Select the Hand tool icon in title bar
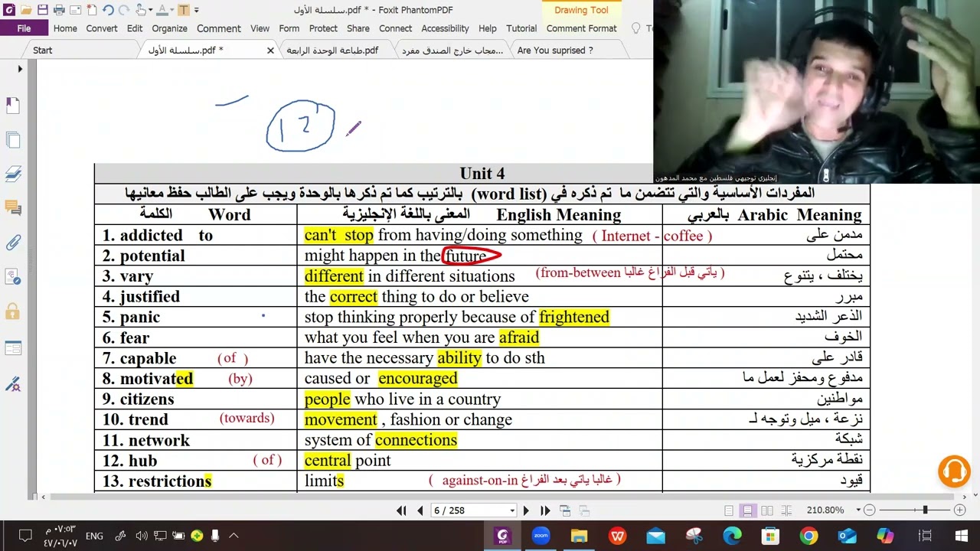Image resolution: width=980 pixels, height=551 pixels. [x=142, y=10]
